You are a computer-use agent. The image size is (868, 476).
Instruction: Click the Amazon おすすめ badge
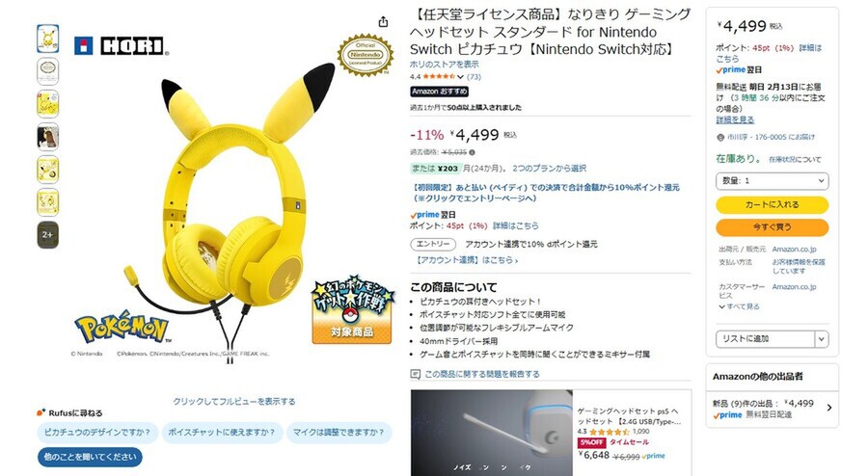440,92
